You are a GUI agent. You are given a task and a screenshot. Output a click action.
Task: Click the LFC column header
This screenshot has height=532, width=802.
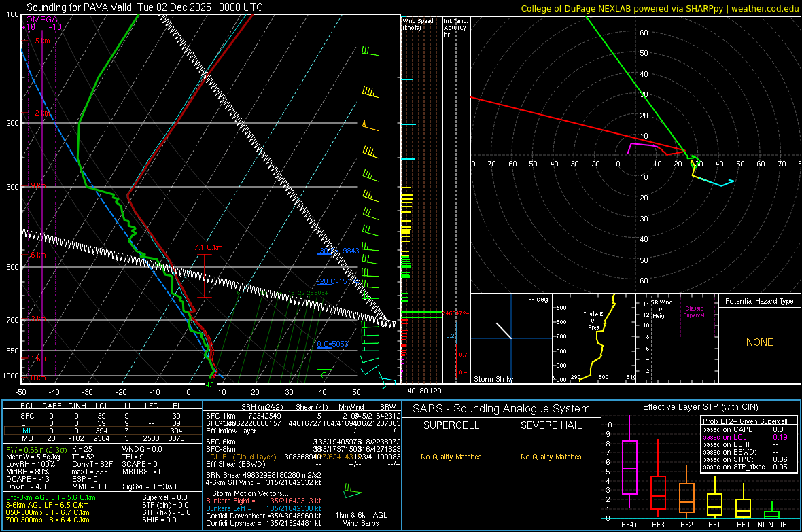pyautogui.click(x=151, y=406)
